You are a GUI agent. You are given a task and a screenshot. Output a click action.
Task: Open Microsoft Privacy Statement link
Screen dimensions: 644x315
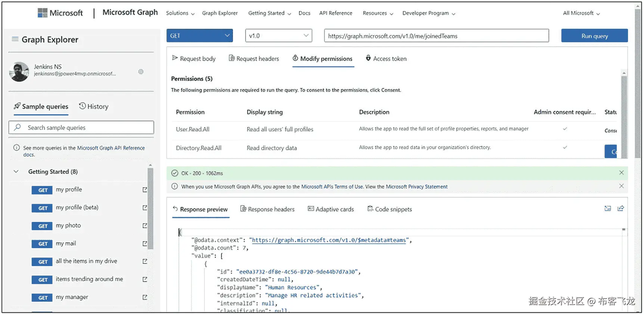coord(416,186)
